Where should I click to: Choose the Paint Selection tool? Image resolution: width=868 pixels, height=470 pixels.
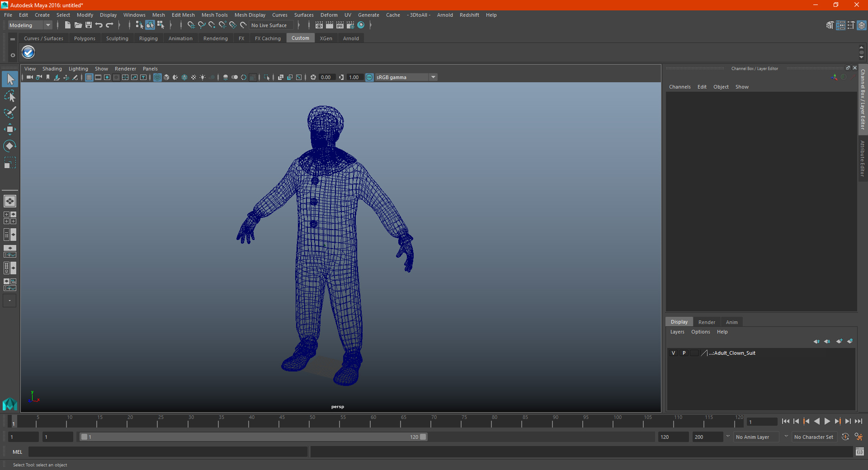[x=9, y=113]
